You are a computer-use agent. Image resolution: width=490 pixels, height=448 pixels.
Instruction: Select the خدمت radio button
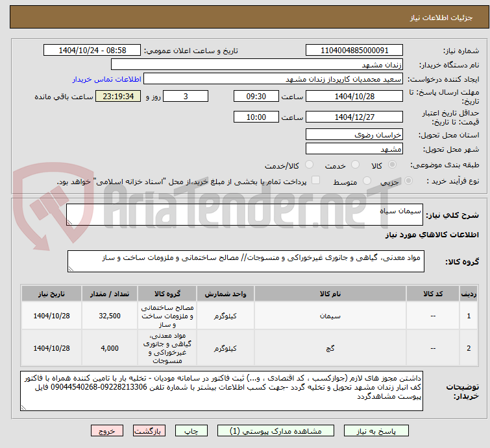355,165
